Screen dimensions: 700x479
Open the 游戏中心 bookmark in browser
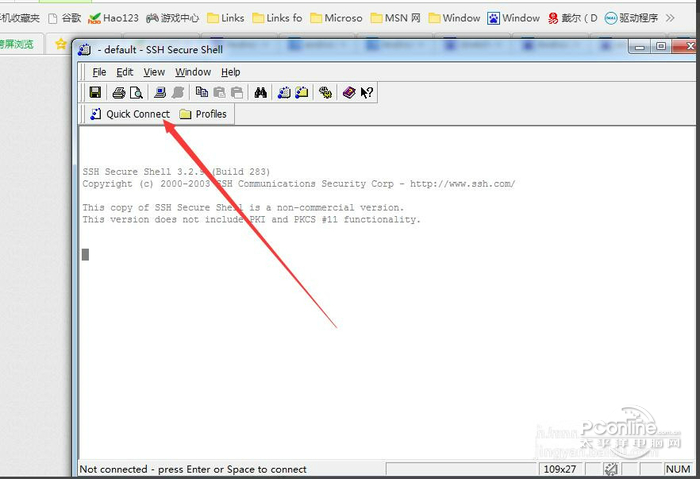tap(172, 18)
